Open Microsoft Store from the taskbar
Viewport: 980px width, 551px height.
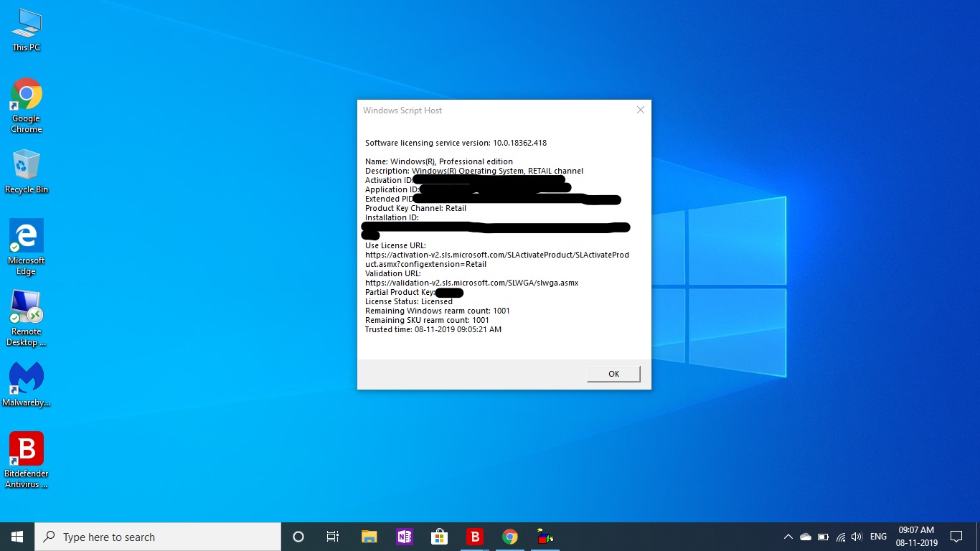coord(439,537)
